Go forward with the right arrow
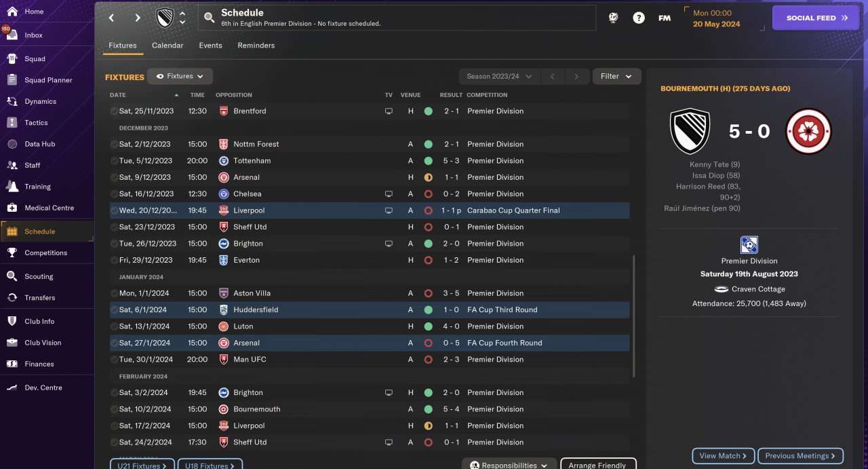This screenshot has height=469, width=868. [x=138, y=18]
